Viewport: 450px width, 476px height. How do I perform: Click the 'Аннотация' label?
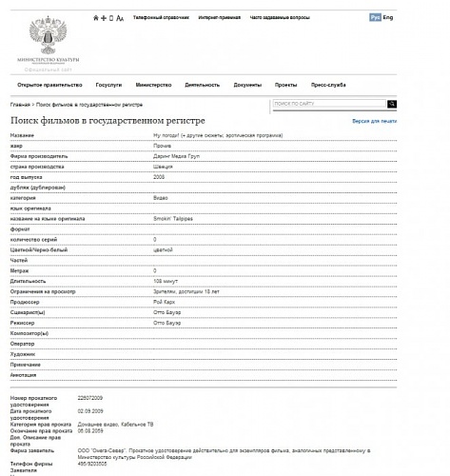coord(23,375)
